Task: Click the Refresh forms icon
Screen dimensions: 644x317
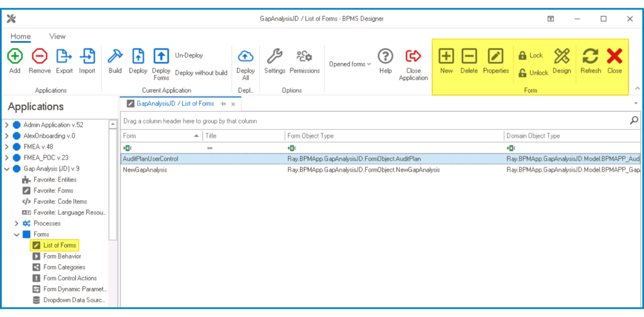Action: [x=591, y=57]
